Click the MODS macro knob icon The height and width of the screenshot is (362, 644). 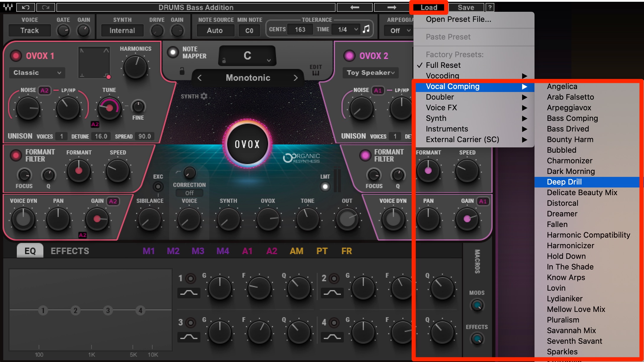click(x=477, y=305)
